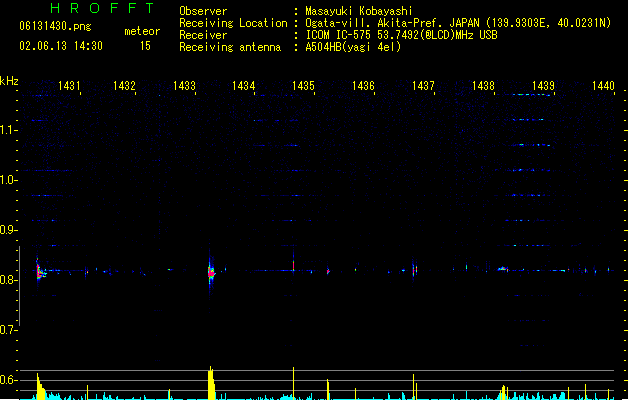The width and height of the screenshot is (629, 400).
Task: Click frequency axis label 0.6
Action: pos(7,380)
